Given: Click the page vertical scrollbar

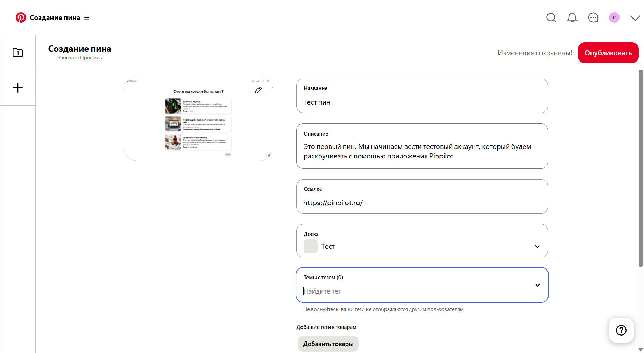Looking at the screenshot, I should coord(641,168).
